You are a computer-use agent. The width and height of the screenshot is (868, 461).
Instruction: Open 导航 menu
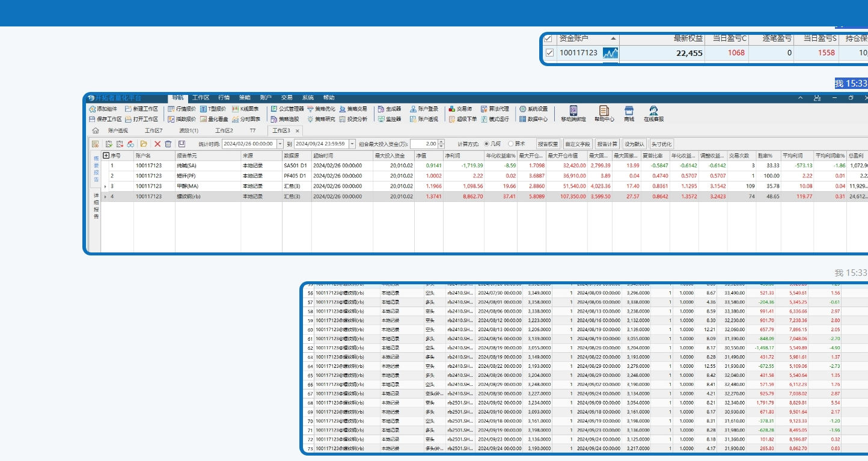coord(177,97)
